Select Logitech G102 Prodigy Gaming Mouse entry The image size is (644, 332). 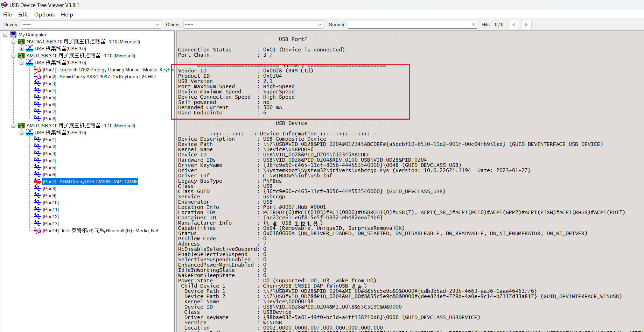point(108,70)
